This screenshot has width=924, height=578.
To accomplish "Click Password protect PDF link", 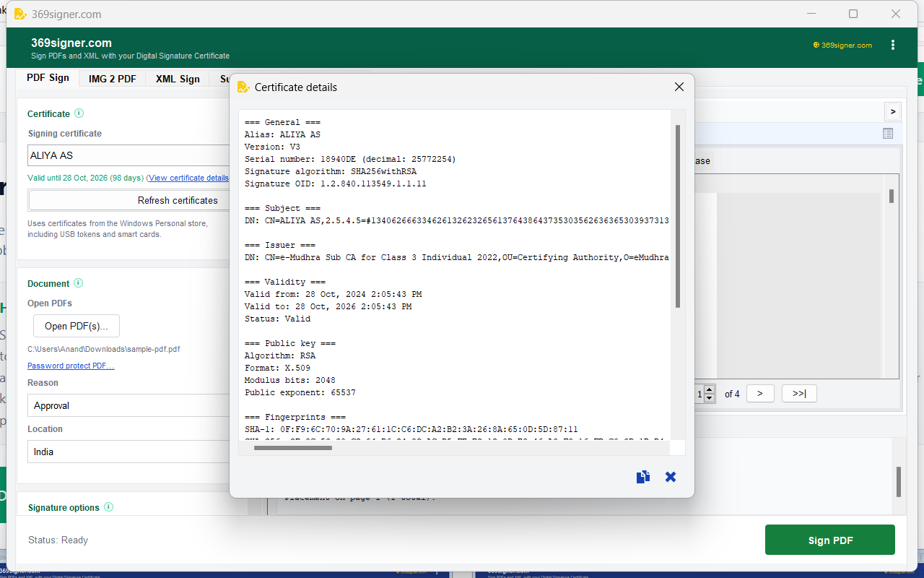I will click(x=71, y=366).
